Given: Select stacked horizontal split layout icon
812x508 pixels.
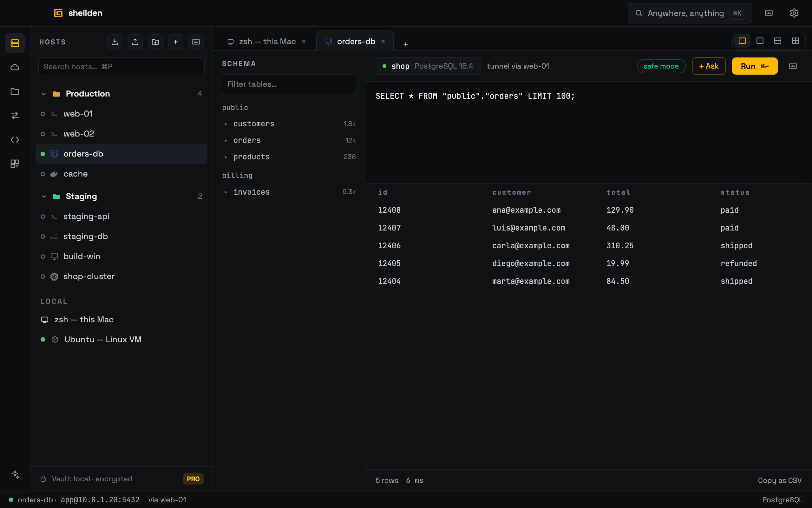Looking at the screenshot, I should pyautogui.click(x=778, y=41).
